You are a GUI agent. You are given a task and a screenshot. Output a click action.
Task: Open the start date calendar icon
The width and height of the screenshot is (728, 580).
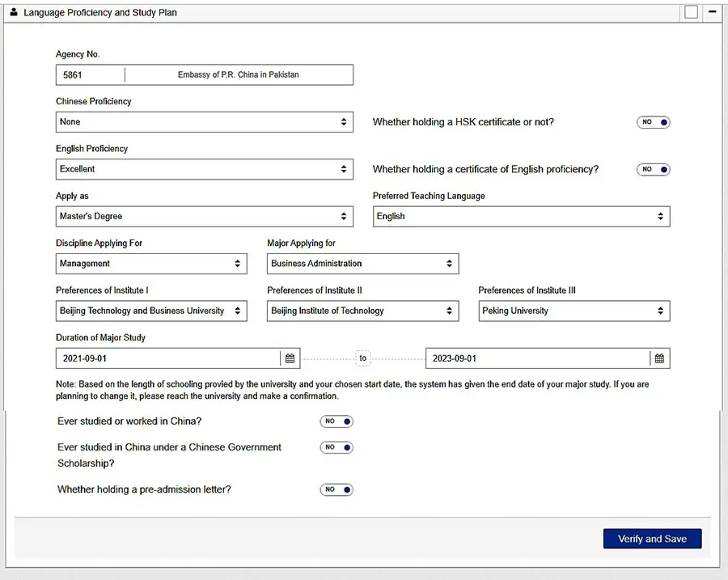coord(290,358)
